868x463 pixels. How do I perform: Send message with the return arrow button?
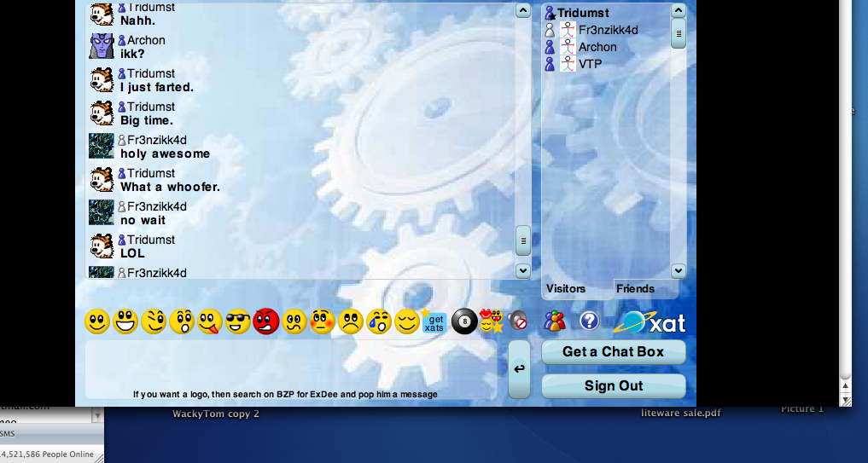point(519,369)
